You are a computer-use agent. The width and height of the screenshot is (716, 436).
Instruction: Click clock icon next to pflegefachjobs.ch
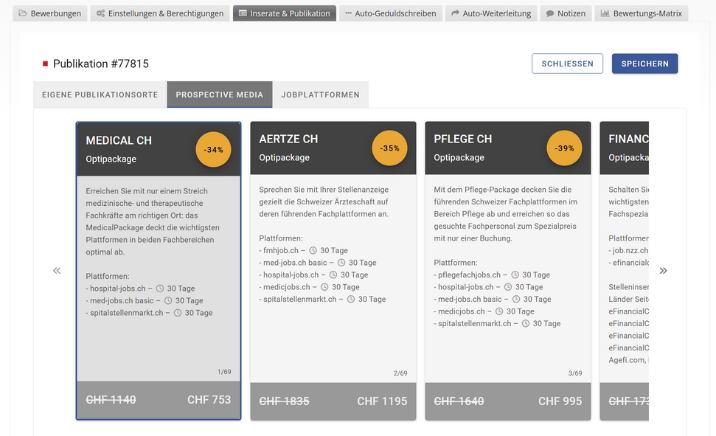click(x=515, y=275)
